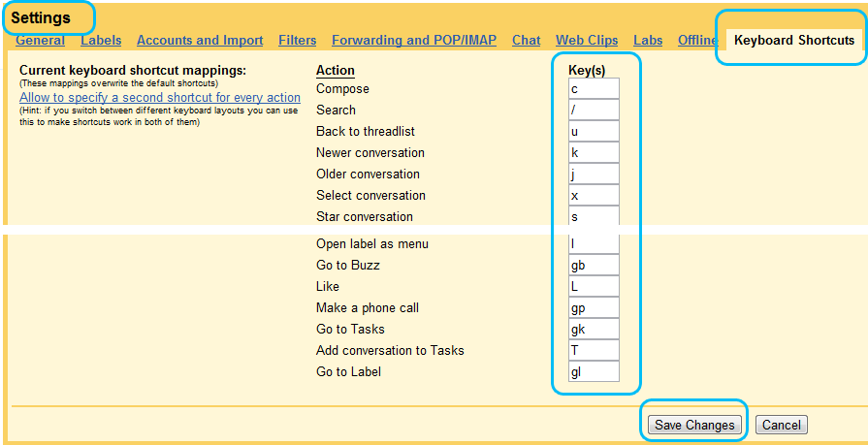Click the 'These mappings overwrite the default shortcuts' note
The height and width of the screenshot is (445, 868).
point(119,83)
